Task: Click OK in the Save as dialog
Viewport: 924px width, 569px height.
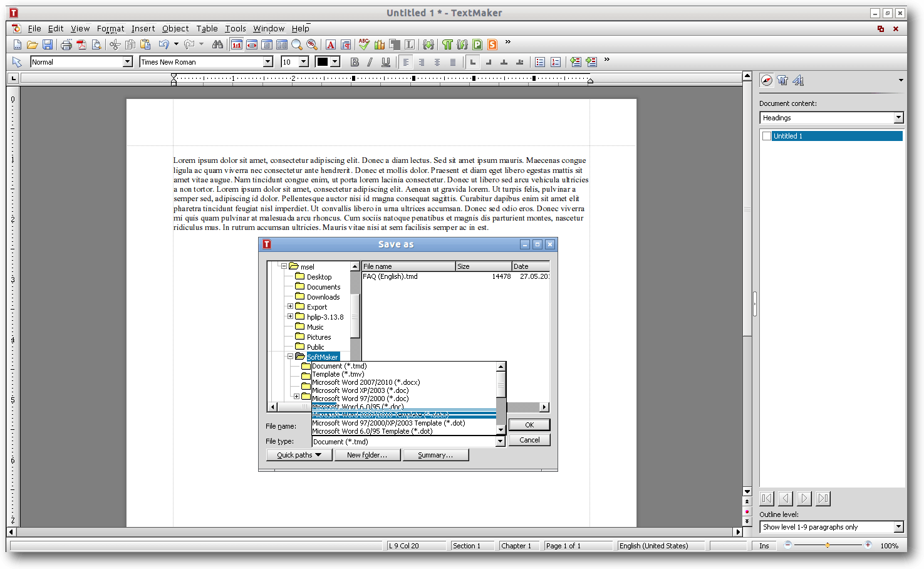Action: click(529, 425)
